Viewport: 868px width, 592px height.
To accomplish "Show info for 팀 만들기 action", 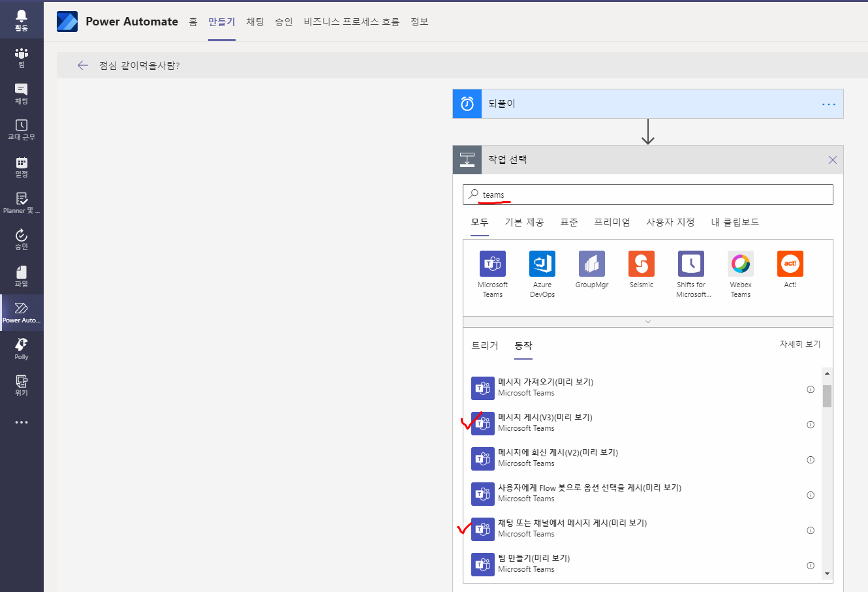I will coord(811,566).
